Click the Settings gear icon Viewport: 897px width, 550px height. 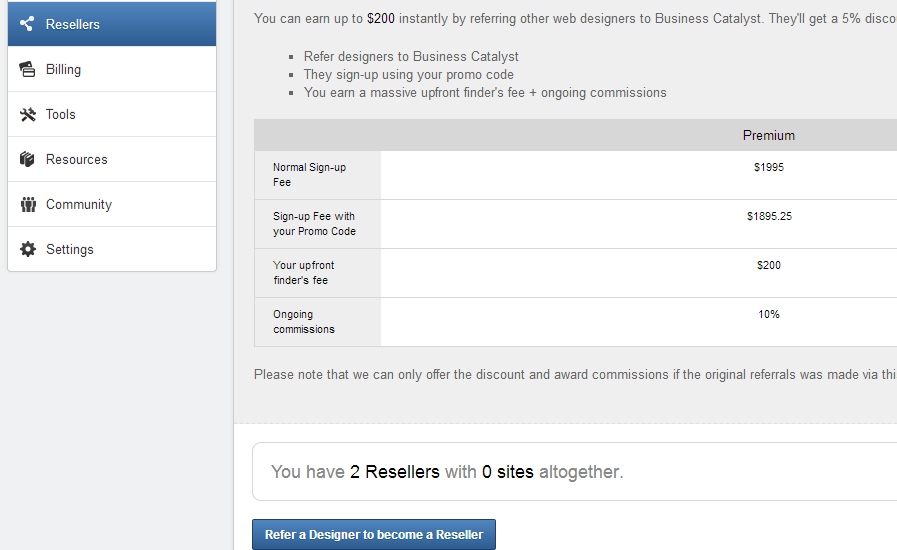pos(28,249)
